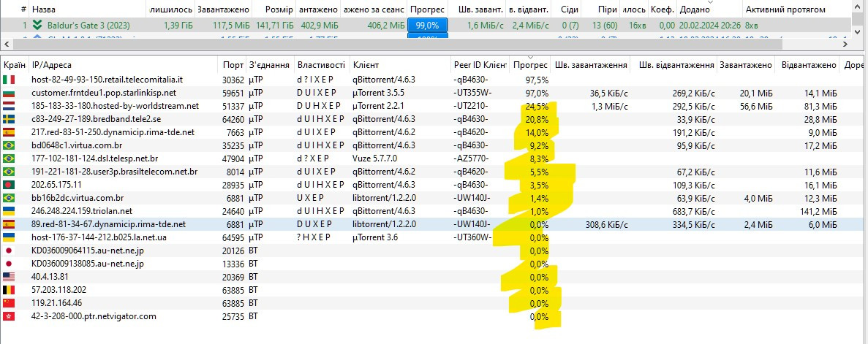Screen dimensions: 868x344
Task: Click the right arrow of horizontal scrollbar
Action: pyautogui.click(x=846, y=45)
